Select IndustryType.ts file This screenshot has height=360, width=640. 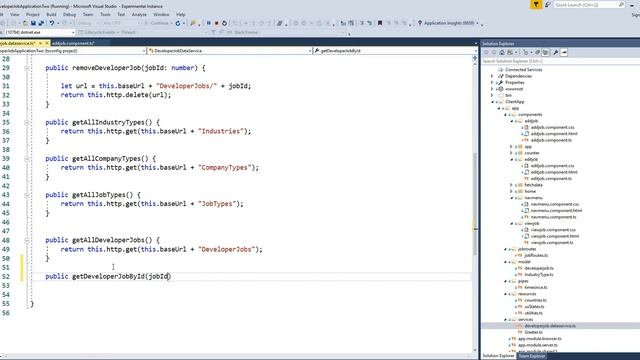click(539, 275)
